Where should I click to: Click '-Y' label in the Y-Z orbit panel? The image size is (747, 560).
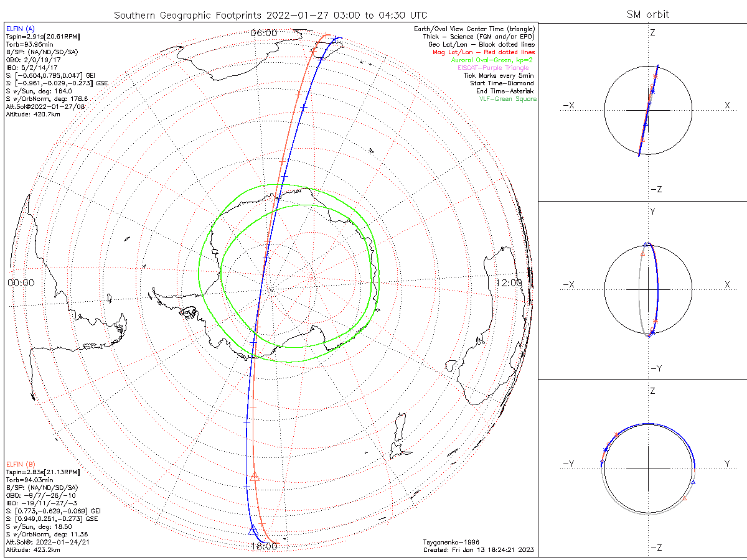pyautogui.click(x=568, y=464)
